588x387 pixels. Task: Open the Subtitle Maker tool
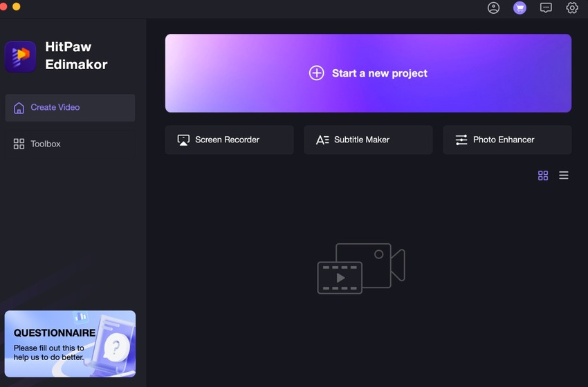click(368, 140)
